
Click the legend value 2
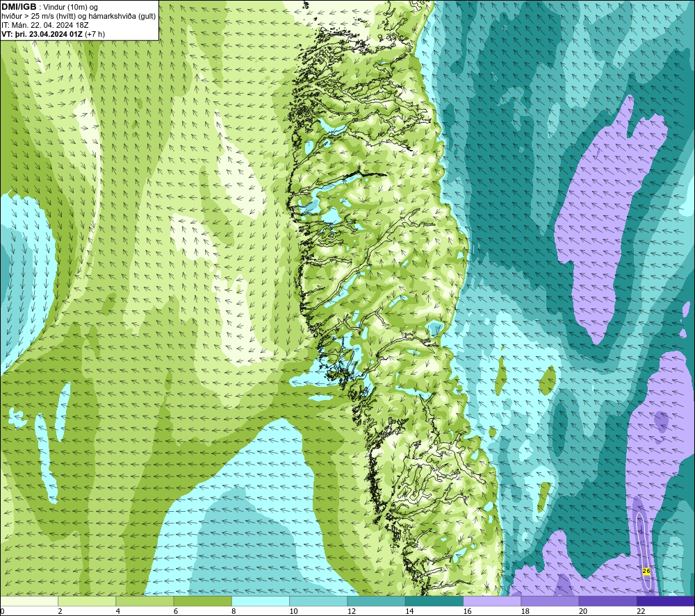pyautogui.click(x=60, y=611)
